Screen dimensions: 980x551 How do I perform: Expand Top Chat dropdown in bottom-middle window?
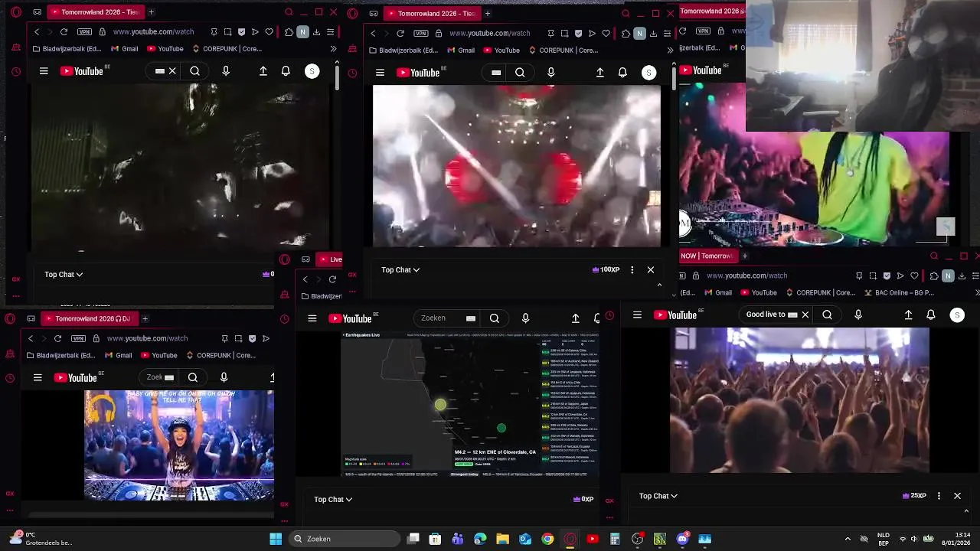(x=333, y=499)
